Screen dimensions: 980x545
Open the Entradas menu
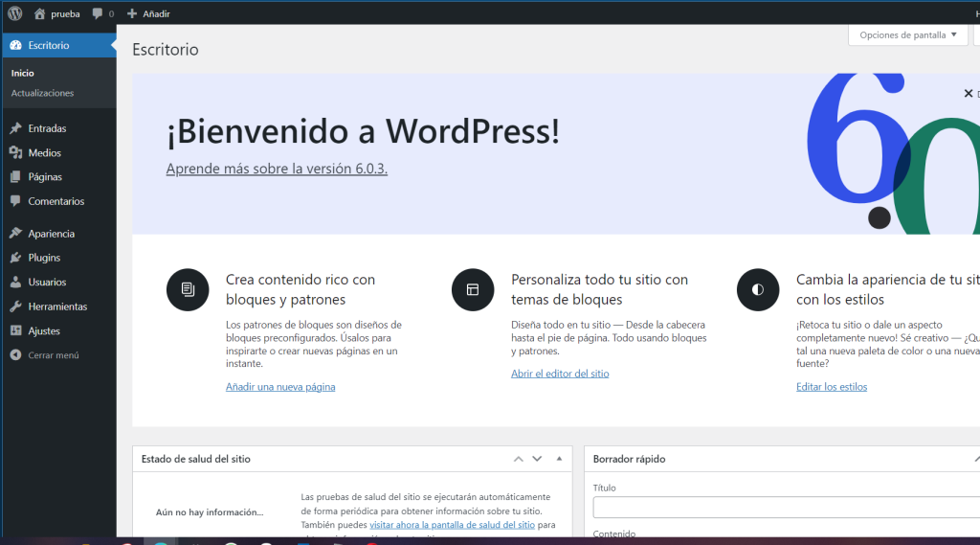tap(58, 128)
